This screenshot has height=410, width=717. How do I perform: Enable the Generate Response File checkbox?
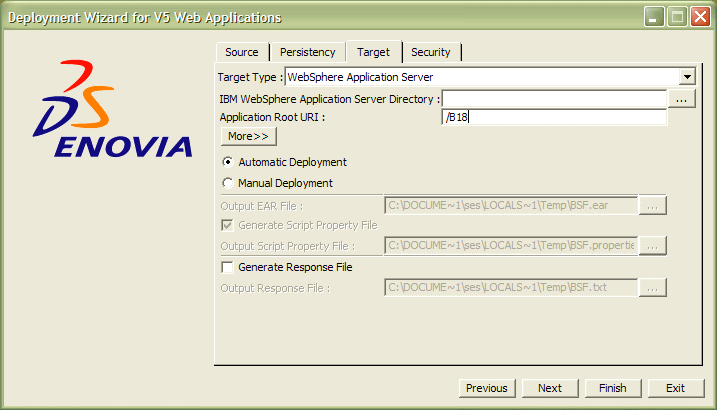(227, 267)
